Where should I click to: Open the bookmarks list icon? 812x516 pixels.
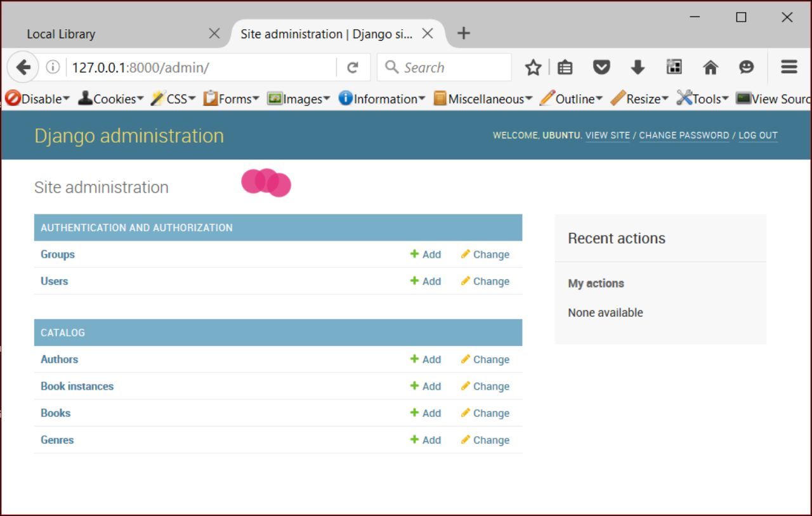click(x=565, y=67)
